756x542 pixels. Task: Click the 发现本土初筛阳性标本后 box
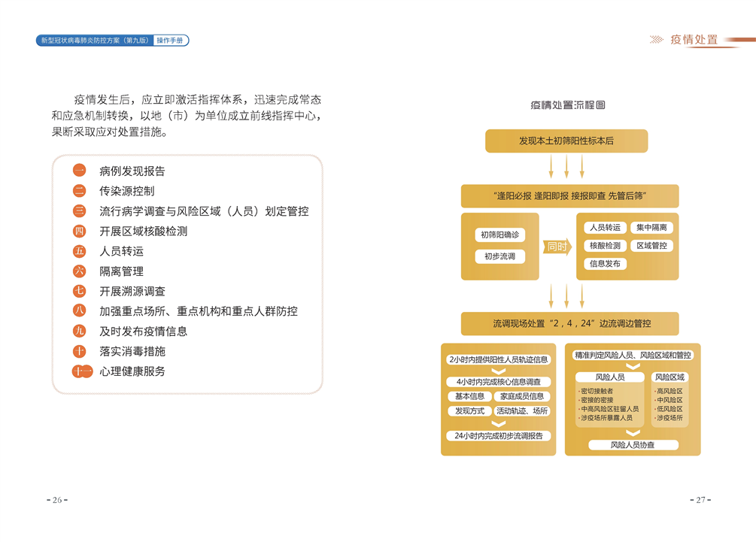pyautogui.click(x=566, y=141)
